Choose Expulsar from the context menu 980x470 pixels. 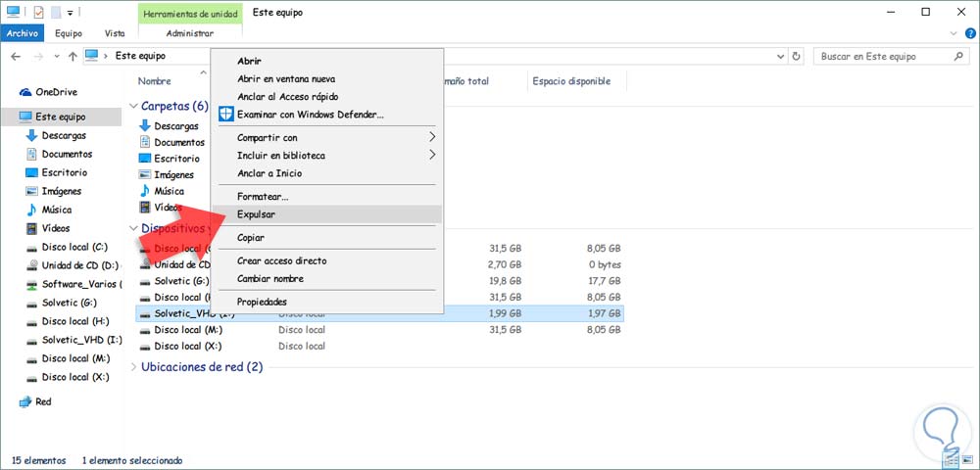[257, 213]
